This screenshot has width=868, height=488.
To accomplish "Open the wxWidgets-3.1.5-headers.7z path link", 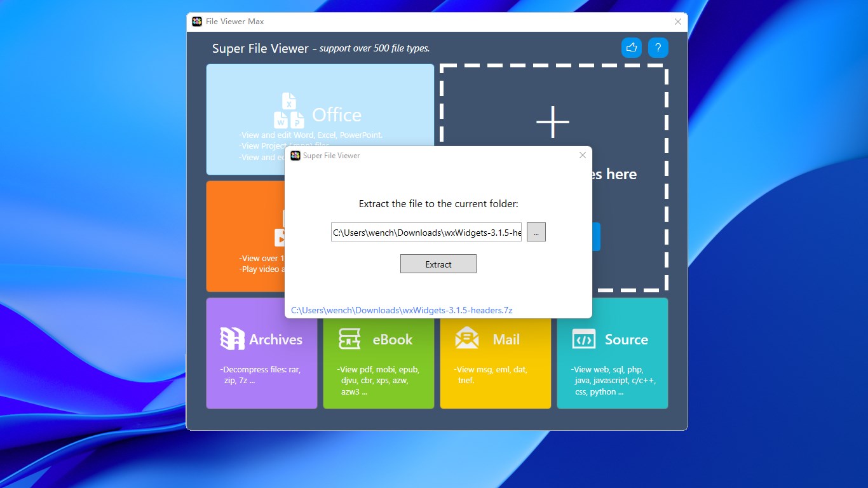I will click(x=402, y=310).
